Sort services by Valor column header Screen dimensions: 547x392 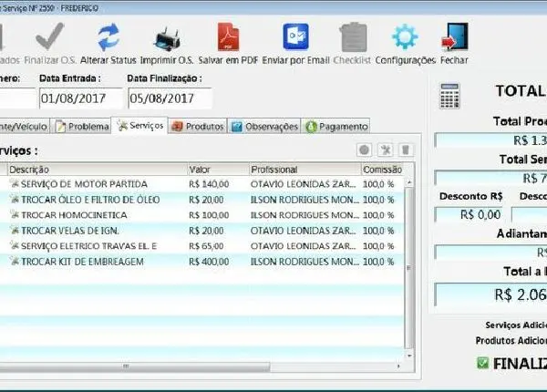coord(216,170)
